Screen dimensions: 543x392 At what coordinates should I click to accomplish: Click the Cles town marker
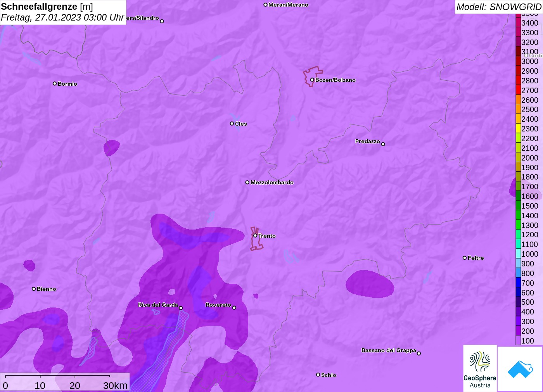(x=232, y=124)
